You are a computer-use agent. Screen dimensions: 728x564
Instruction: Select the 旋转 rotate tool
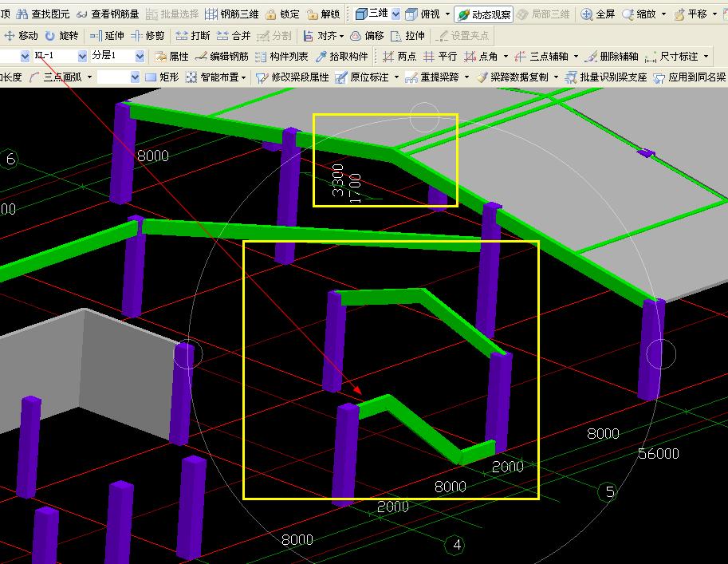[x=61, y=36]
